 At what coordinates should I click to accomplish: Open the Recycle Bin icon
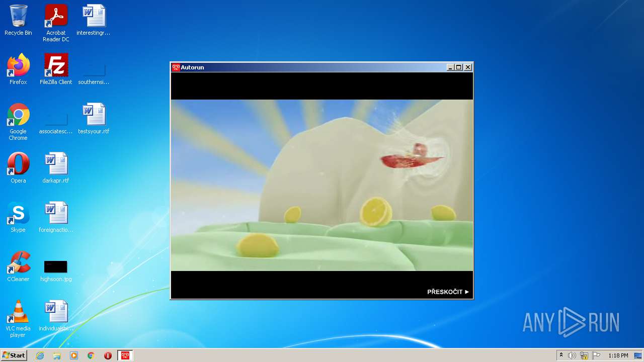[18, 20]
